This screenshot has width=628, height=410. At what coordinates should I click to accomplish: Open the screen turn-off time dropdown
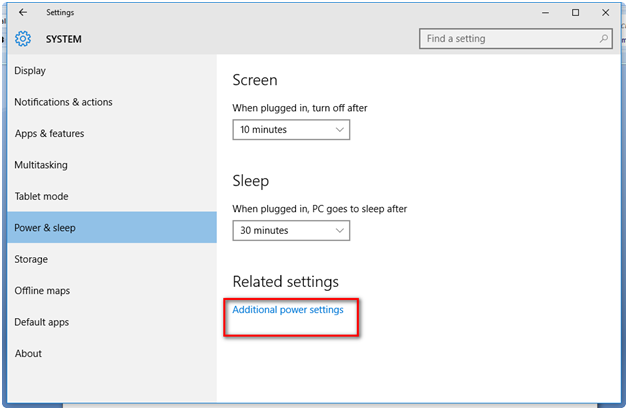291,130
